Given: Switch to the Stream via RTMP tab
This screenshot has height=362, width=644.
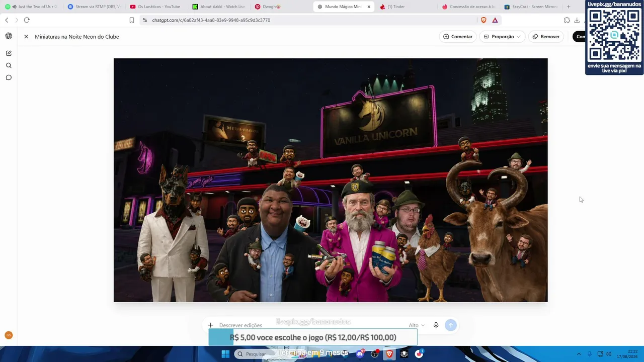Looking at the screenshot, I should pos(94,7).
